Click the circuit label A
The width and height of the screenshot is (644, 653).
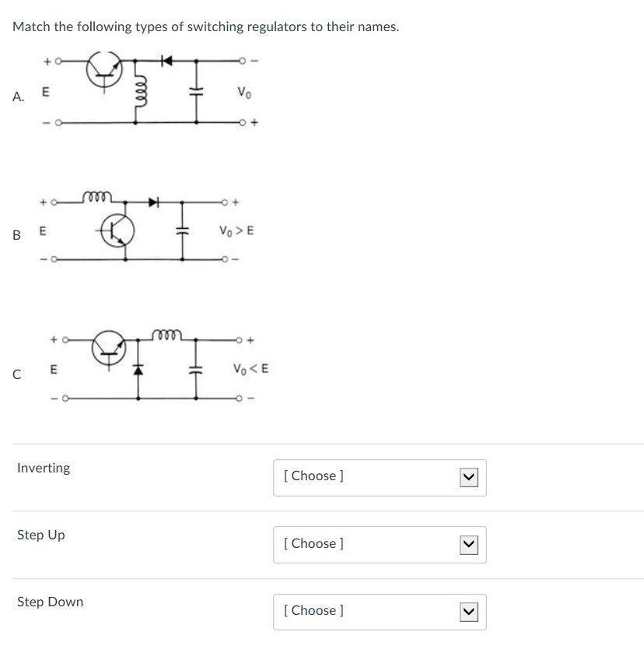pyautogui.click(x=17, y=96)
